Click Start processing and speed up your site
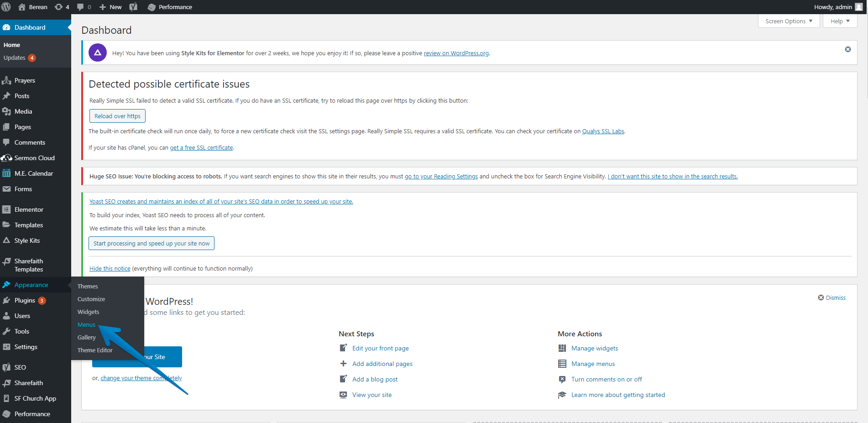The image size is (868, 423). [x=151, y=243]
